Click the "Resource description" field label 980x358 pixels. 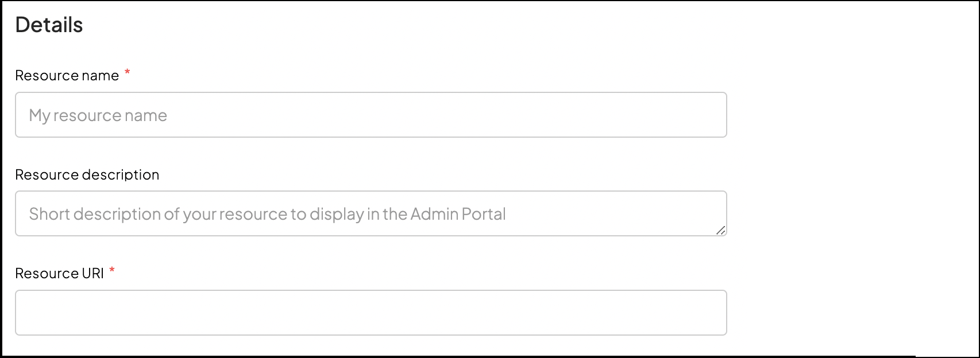[87, 174]
